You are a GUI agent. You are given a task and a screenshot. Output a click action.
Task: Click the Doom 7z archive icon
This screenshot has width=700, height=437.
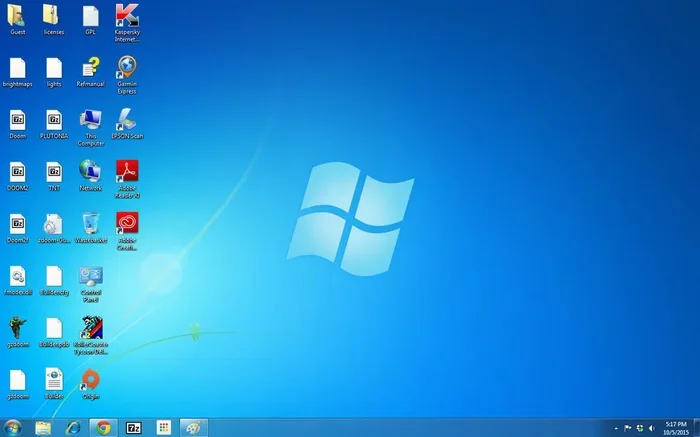point(17,120)
